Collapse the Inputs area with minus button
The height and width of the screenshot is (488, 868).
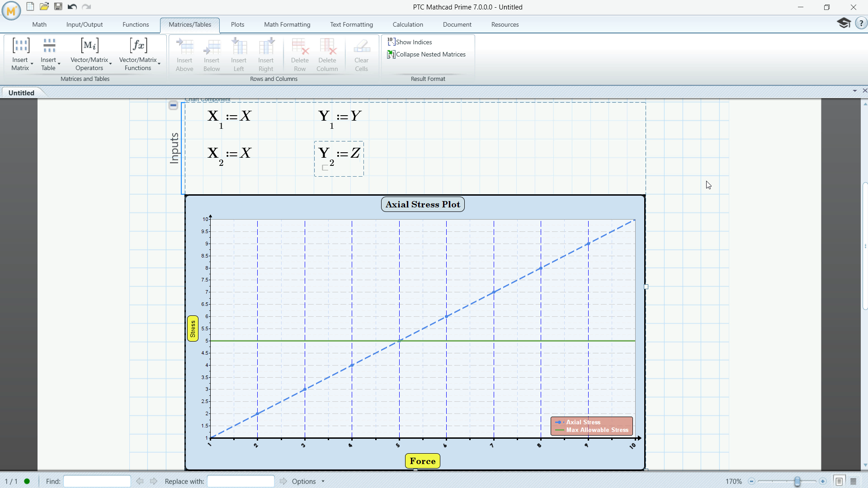tap(173, 105)
